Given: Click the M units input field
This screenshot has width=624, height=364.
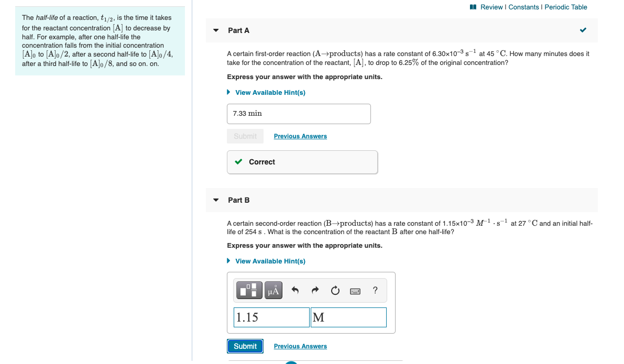Looking at the screenshot, I should tap(348, 317).
